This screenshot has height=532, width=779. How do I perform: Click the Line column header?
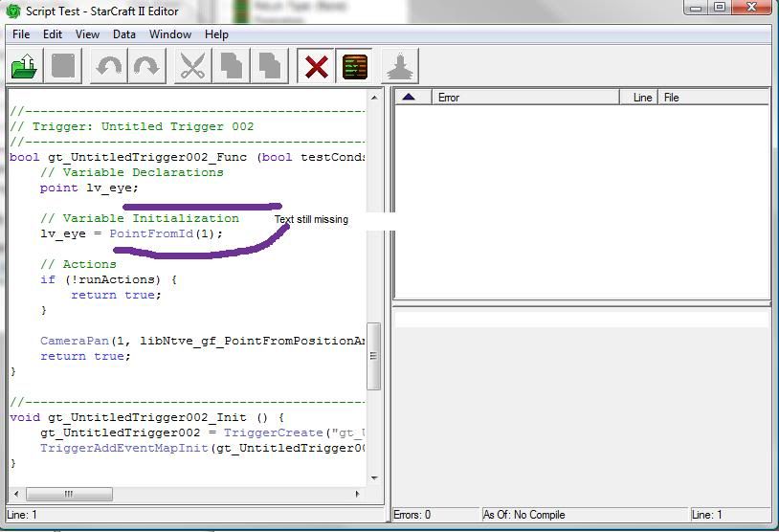[642, 98]
